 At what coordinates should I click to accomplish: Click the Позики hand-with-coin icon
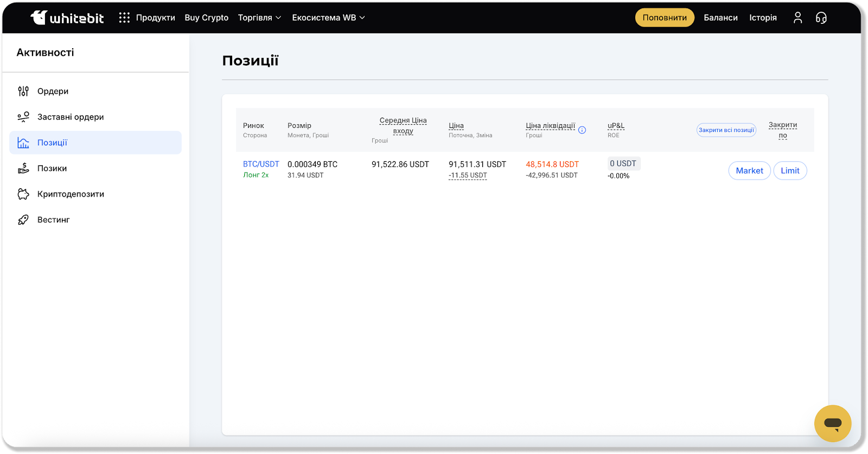pos(23,169)
